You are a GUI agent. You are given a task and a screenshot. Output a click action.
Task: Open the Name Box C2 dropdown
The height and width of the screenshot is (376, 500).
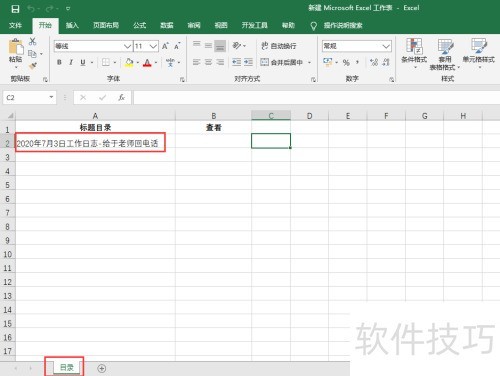coord(51,97)
